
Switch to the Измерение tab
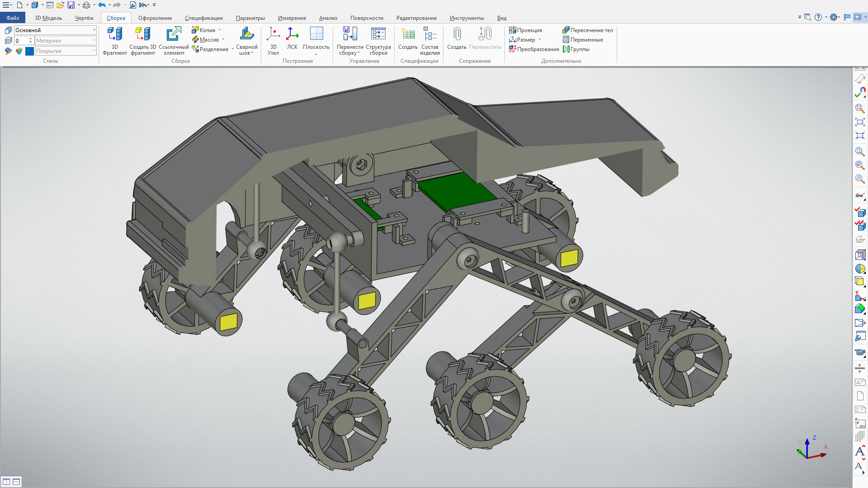292,18
